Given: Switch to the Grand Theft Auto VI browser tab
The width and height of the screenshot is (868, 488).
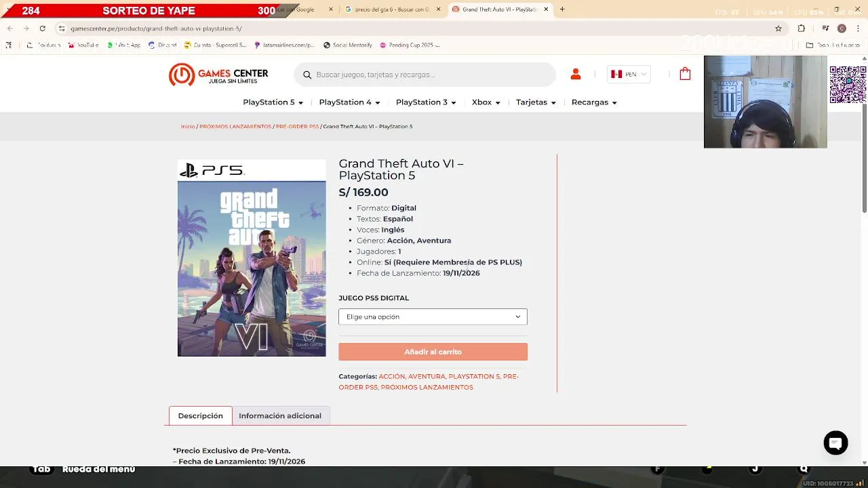Looking at the screenshot, I should 500,9.
